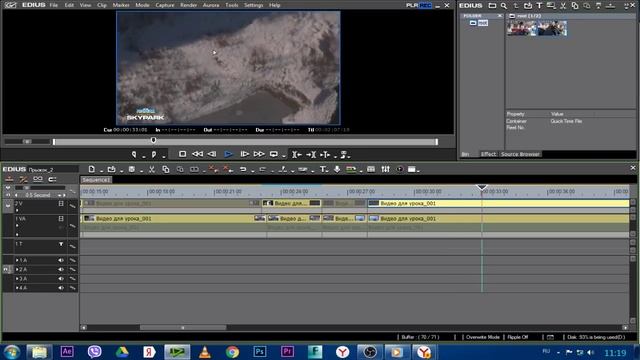
Task: Mute the 4 A audio track
Action: [x=61, y=288]
